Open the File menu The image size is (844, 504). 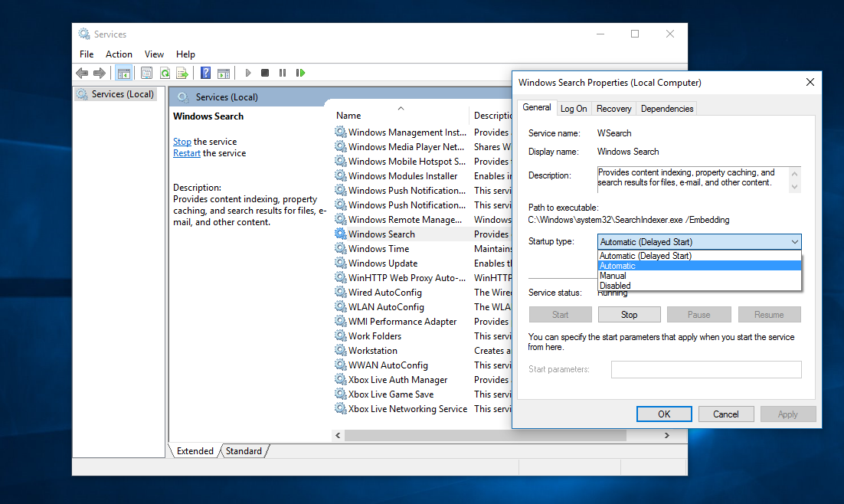click(x=87, y=54)
